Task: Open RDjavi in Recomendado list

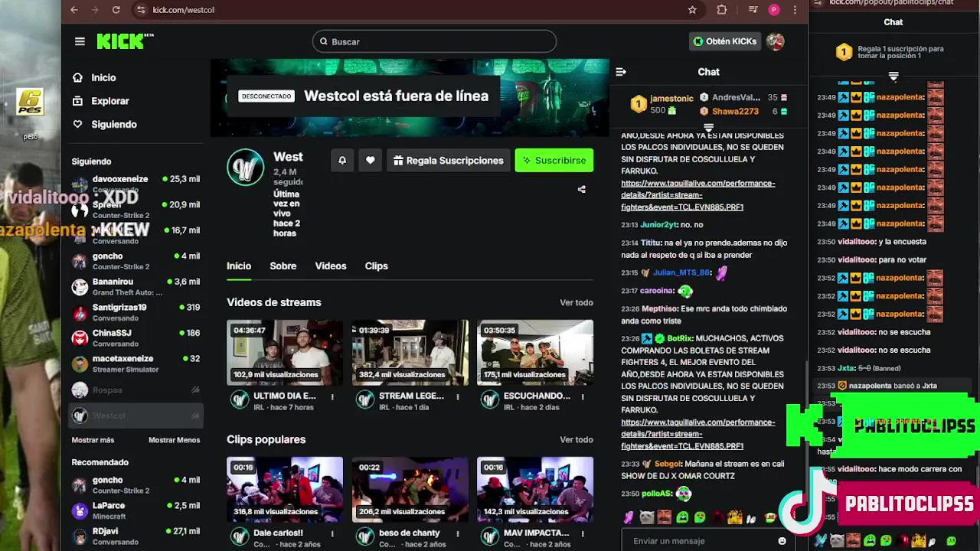Action: click(x=136, y=536)
